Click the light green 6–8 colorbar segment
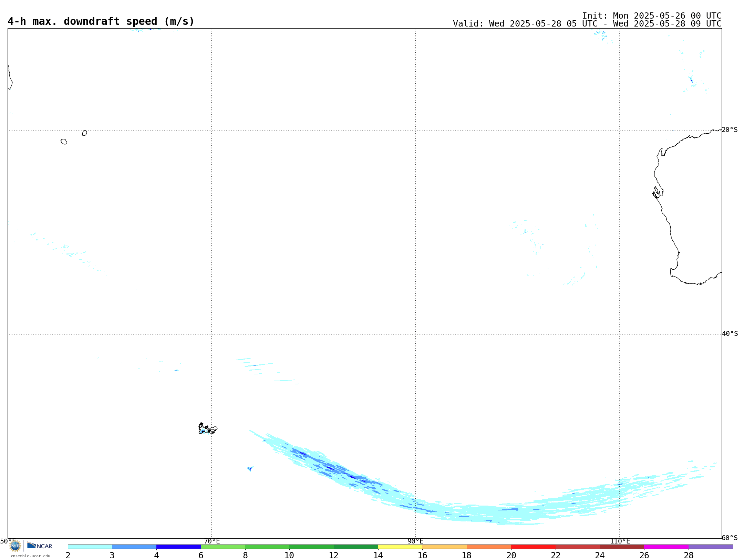 [x=223, y=547]
